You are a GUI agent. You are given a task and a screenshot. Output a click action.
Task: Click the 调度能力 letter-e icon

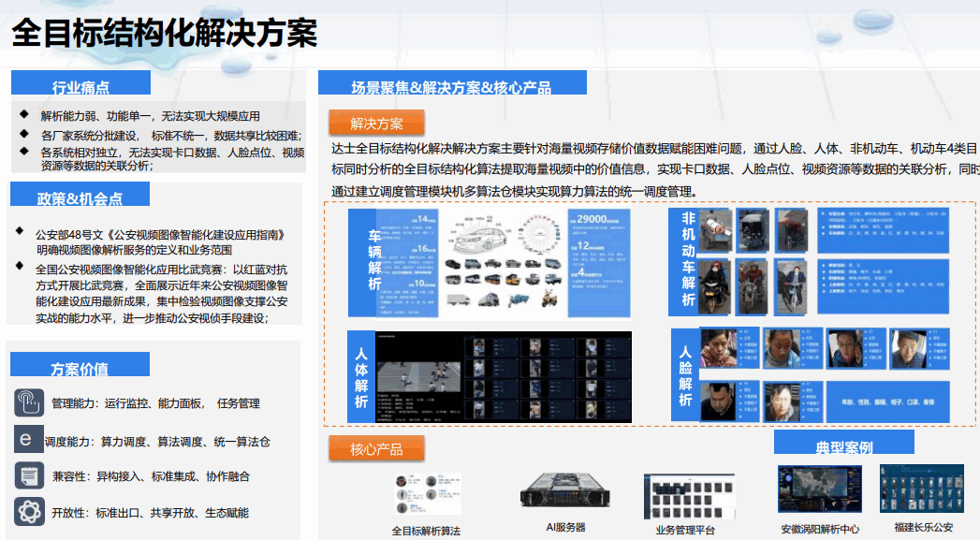pyautogui.click(x=29, y=440)
